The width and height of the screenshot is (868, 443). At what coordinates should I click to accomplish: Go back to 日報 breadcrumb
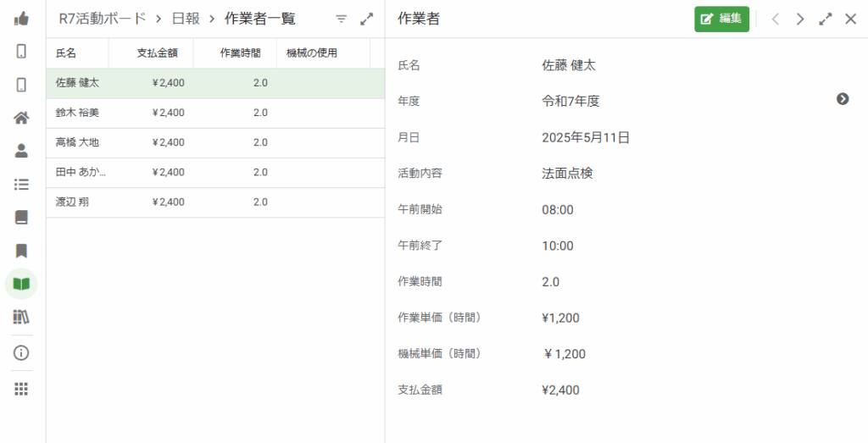[x=186, y=19]
